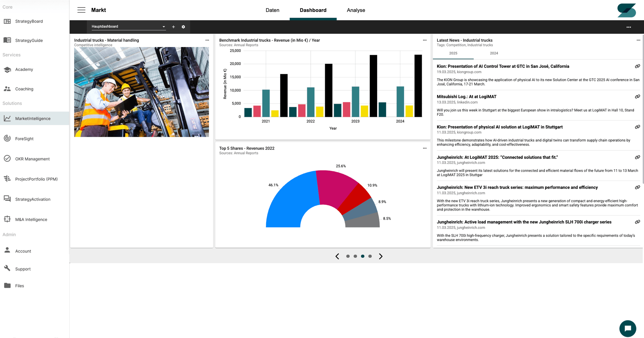Open MarketIntelligence in the sidebar

point(32,118)
